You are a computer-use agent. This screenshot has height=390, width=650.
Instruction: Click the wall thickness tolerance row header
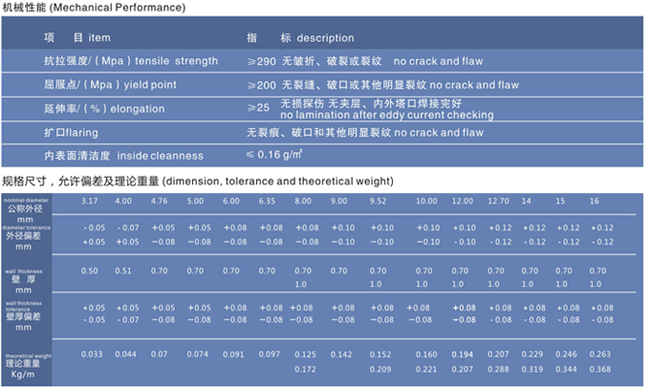click(24, 316)
